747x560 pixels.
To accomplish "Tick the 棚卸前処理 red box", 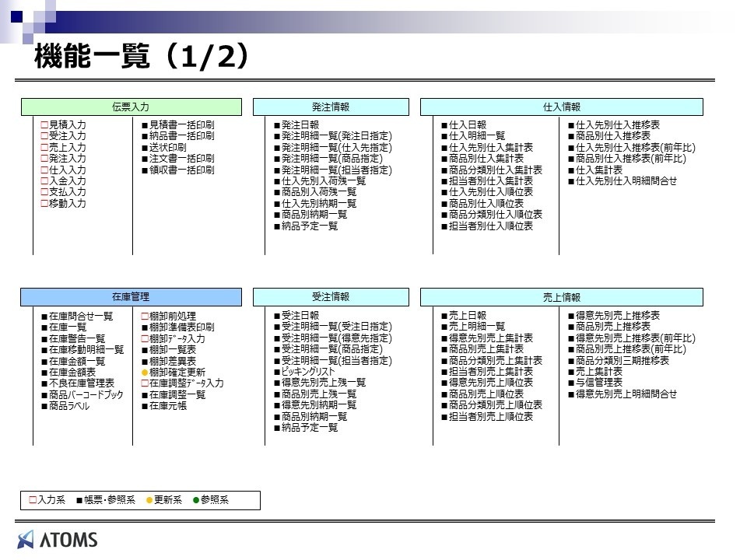I will 145,316.
